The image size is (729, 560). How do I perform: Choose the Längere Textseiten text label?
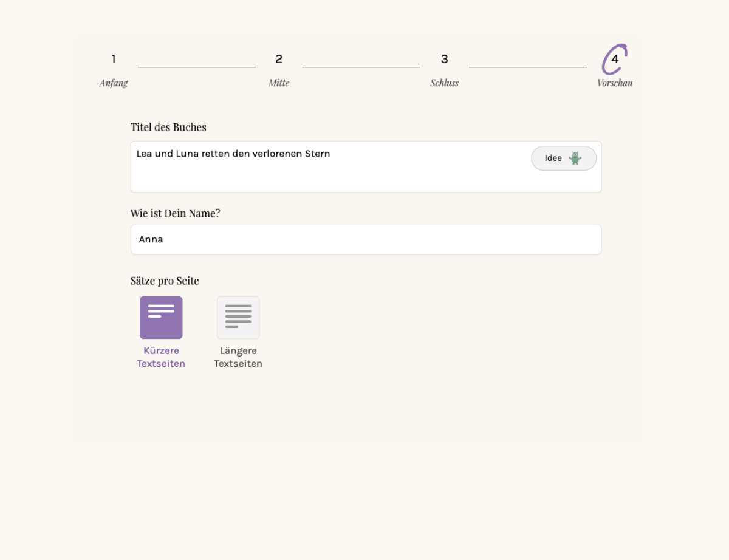pos(238,357)
